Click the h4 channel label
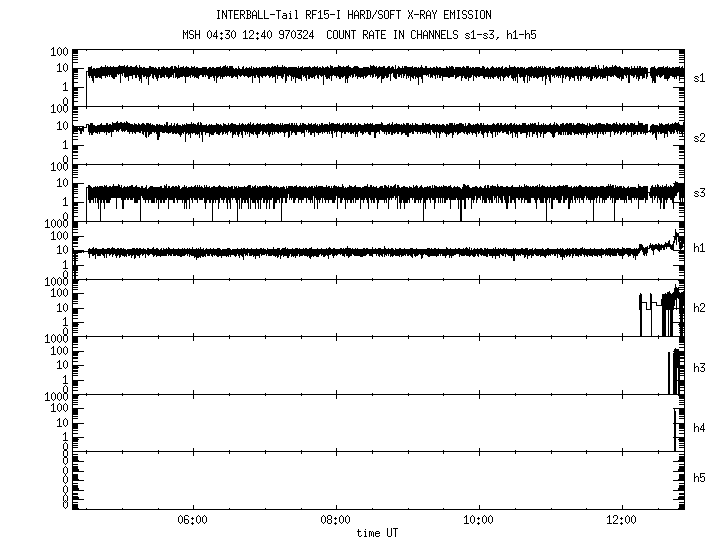This screenshot has height=550, width=720. (x=699, y=428)
